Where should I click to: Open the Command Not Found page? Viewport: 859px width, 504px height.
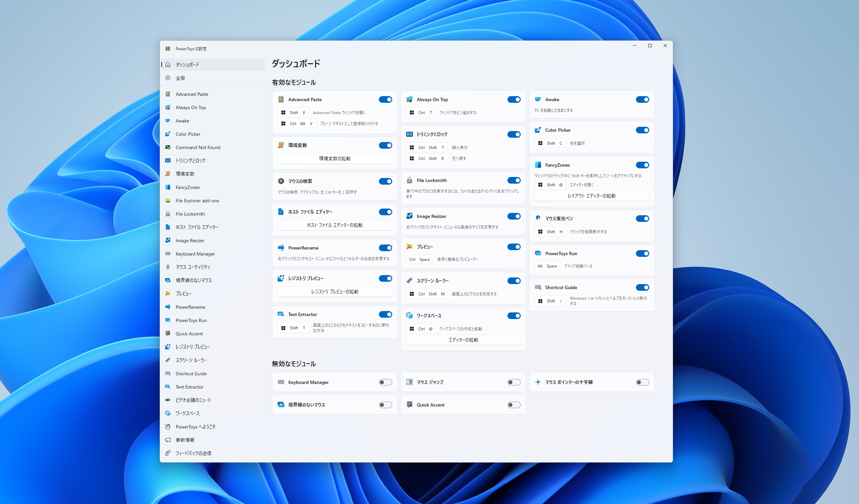(x=198, y=147)
